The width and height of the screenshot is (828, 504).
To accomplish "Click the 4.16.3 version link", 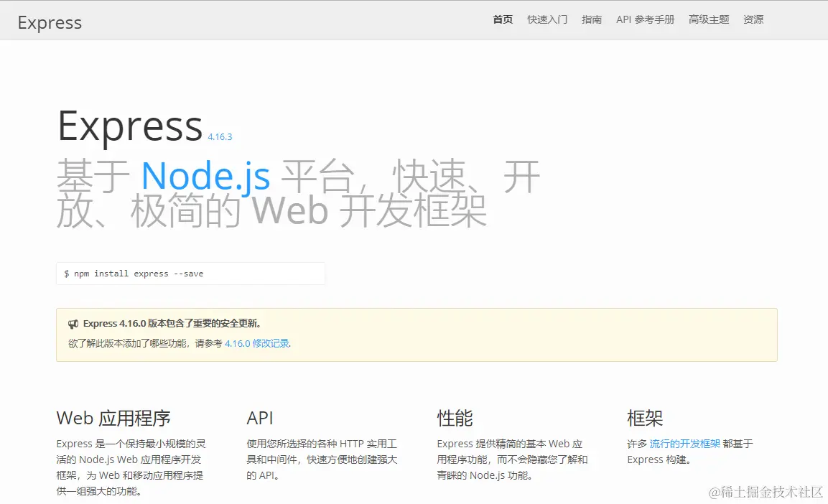I will click(220, 136).
